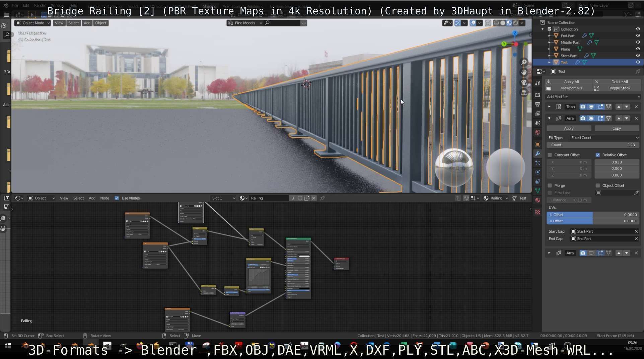This screenshot has height=359, width=644.
Task: Expand the Test object in outliner
Action: click(549, 62)
